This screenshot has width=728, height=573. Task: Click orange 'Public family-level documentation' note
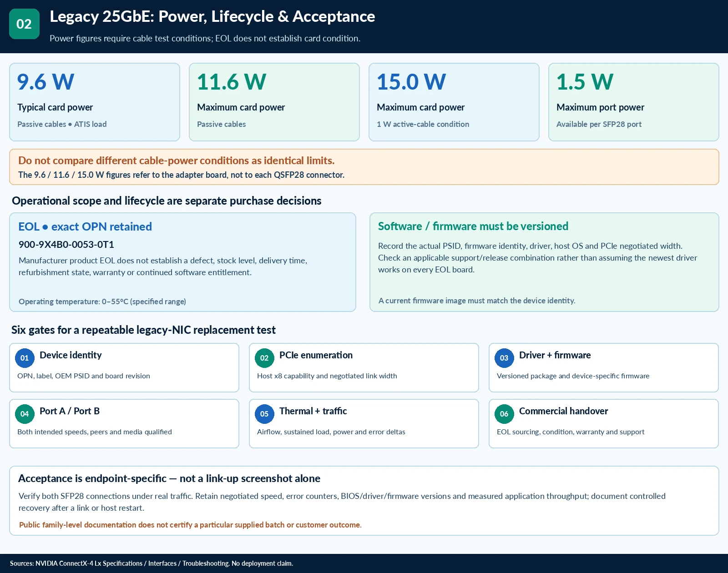[190, 525]
